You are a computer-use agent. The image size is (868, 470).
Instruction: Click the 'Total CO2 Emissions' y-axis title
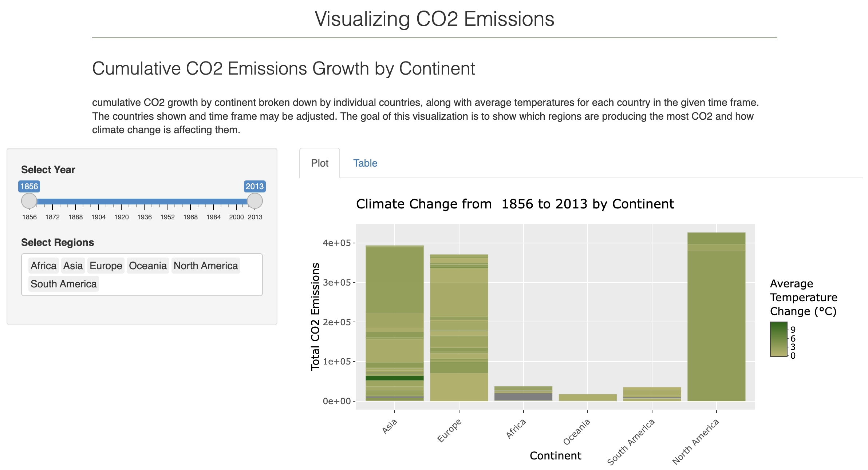[315, 316]
